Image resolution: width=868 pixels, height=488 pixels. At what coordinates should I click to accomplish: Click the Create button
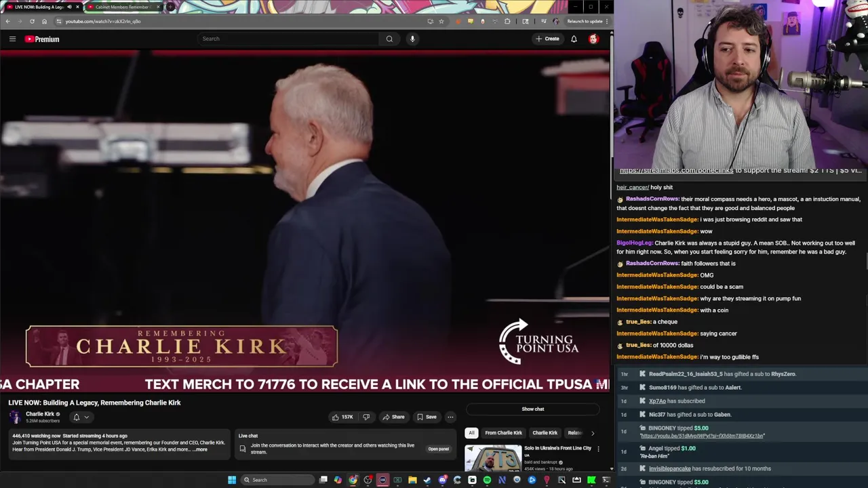coord(547,39)
